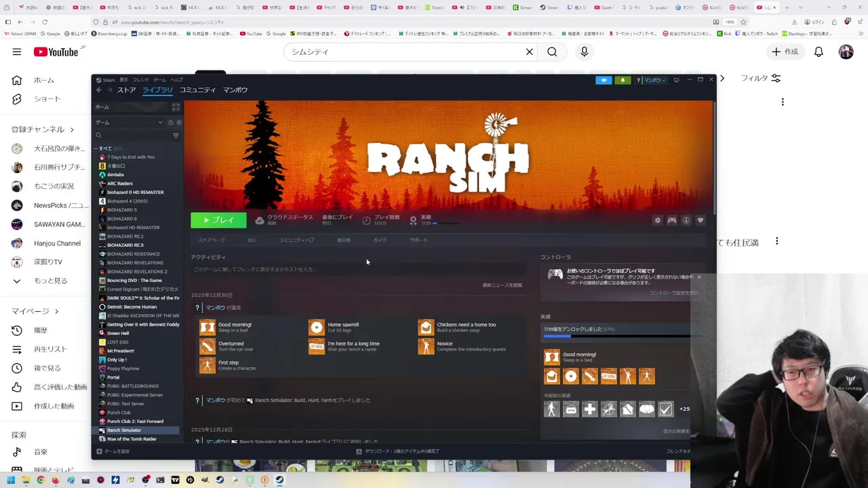Open コミュニティ tab in Steam

(x=197, y=90)
